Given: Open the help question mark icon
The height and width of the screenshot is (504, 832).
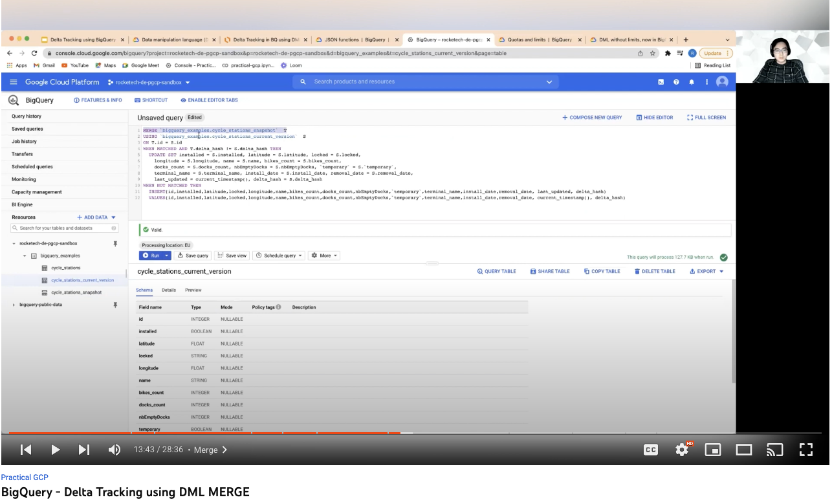Looking at the screenshot, I should coord(676,82).
